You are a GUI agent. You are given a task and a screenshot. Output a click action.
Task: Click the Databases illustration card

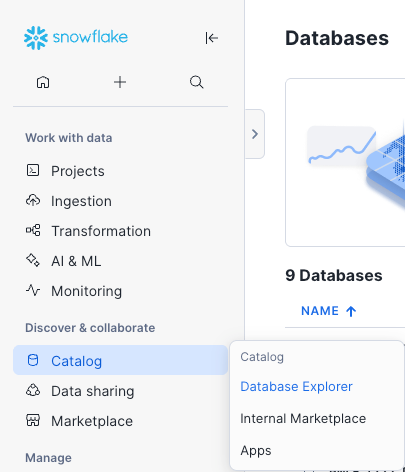tap(345, 163)
